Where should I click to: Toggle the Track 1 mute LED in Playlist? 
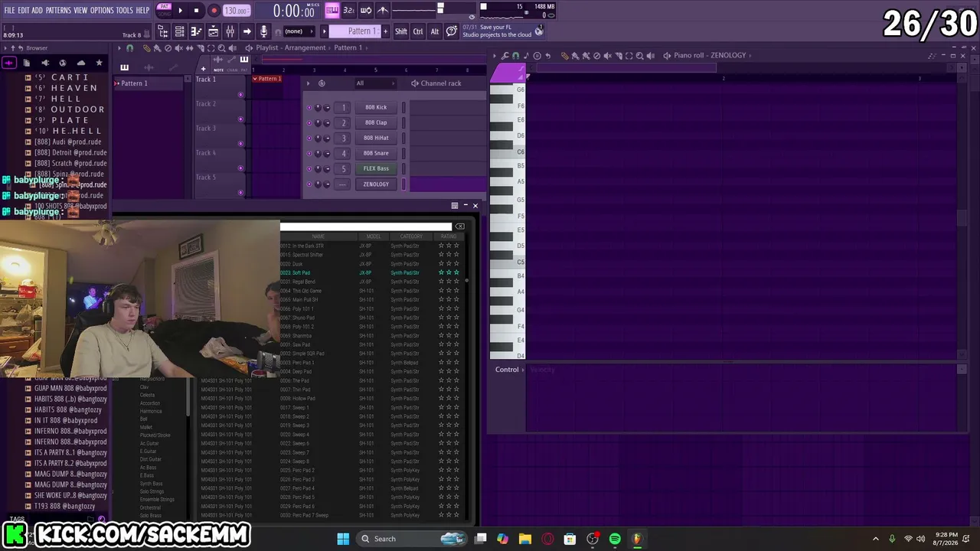click(240, 95)
